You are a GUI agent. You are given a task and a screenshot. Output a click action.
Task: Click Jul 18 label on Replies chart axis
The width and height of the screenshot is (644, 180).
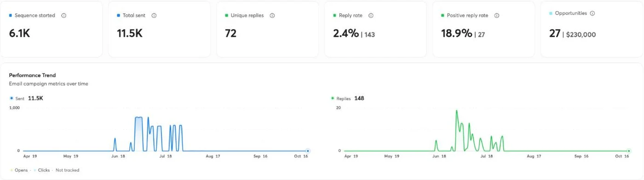487,157
